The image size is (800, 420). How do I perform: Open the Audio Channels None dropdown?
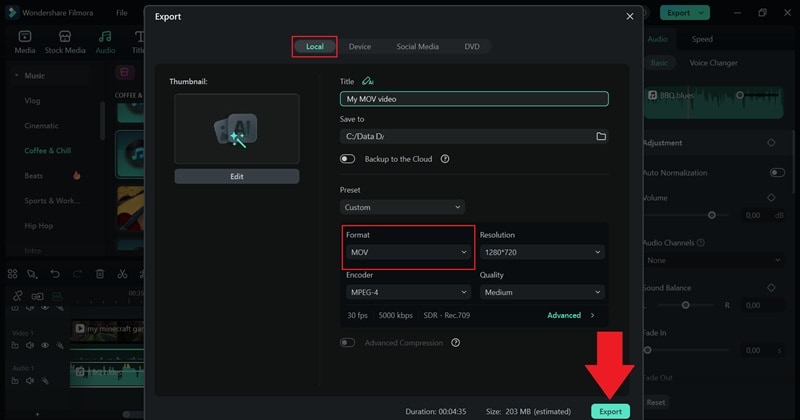tap(712, 260)
